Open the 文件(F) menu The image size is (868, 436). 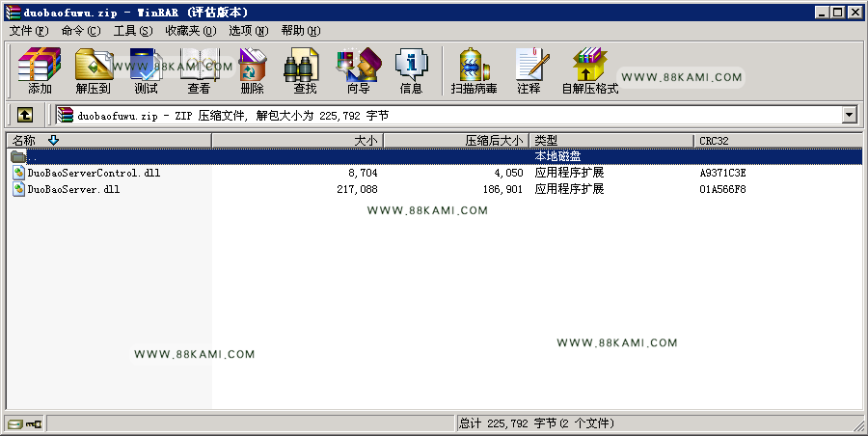(29, 31)
